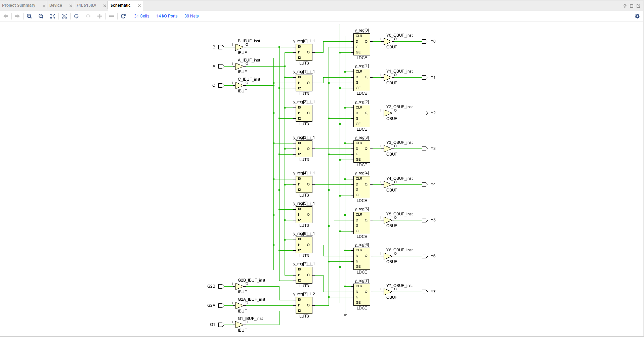Click the Autofit Selection crosshair icon
The image size is (644, 337).
[x=76, y=16]
